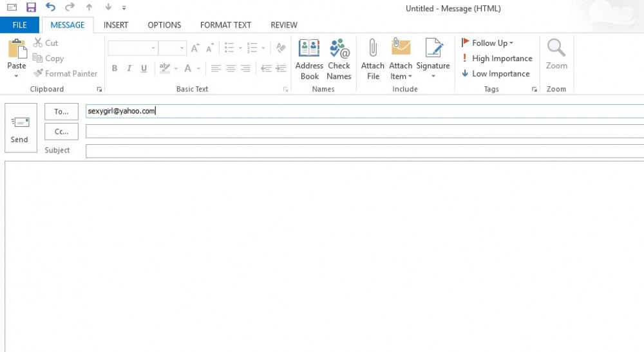Center the text
This screenshot has width=644, height=352.
231,68
